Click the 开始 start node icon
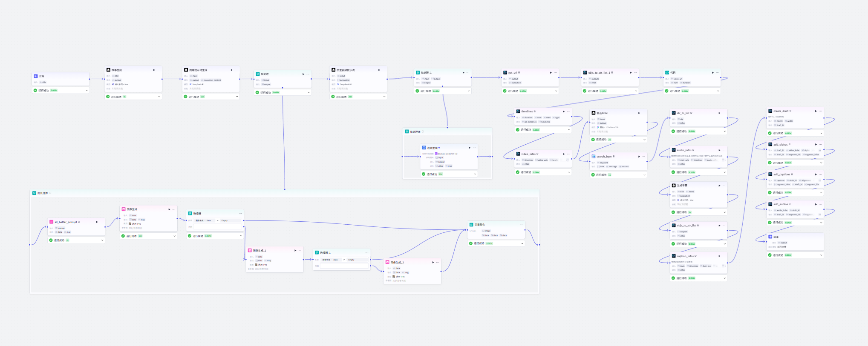Screen dimensions: 868x346 coord(36,76)
